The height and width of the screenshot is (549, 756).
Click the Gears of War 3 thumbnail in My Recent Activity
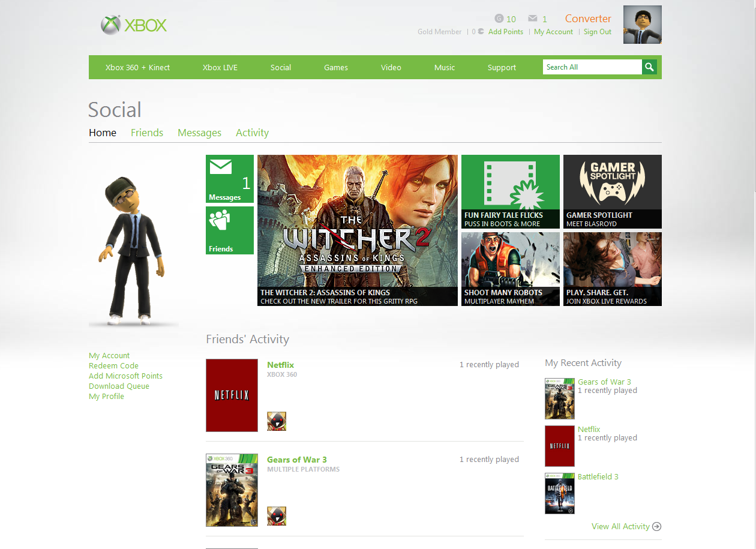coord(560,398)
